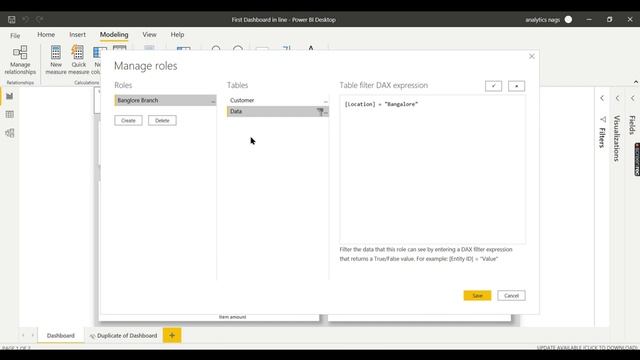Click the Item amount label behind dialog
Viewport: 640px width, 360px height.
click(x=233, y=317)
